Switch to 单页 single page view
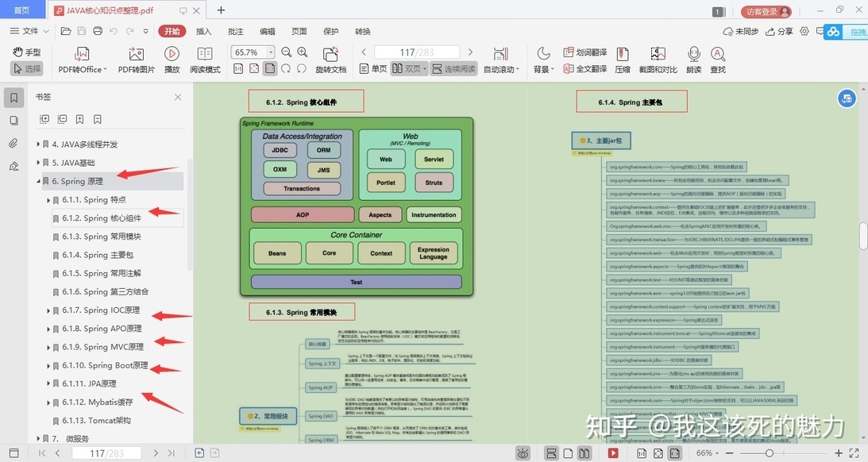 click(374, 68)
